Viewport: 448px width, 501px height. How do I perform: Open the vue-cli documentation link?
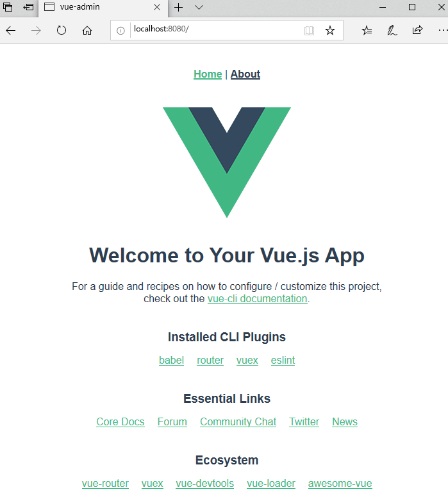point(258,299)
